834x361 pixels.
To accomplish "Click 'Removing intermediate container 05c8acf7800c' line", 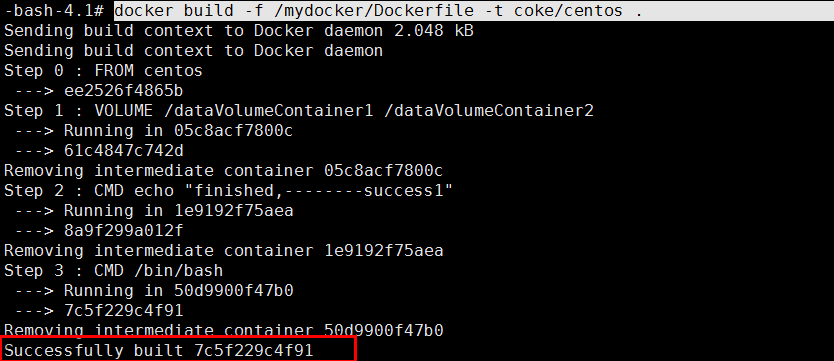I will tap(224, 171).
